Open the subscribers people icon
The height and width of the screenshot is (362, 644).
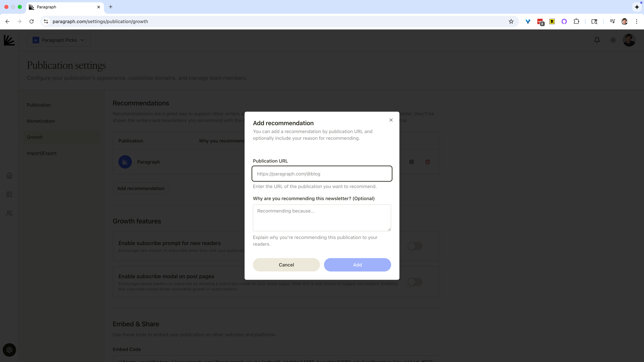(x=9, y=213)
